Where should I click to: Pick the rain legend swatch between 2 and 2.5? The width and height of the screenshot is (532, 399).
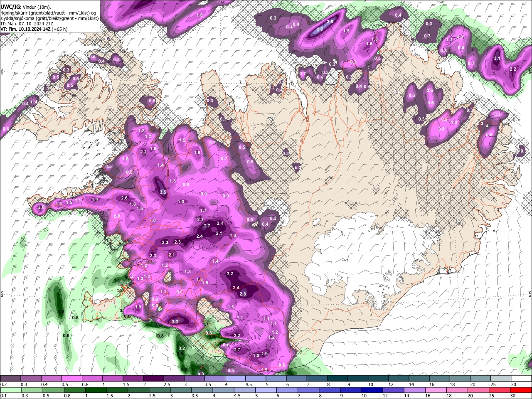pos(138,390)
